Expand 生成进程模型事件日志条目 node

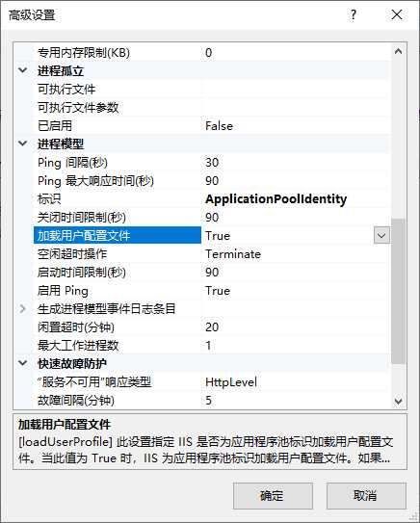[23, 308]
